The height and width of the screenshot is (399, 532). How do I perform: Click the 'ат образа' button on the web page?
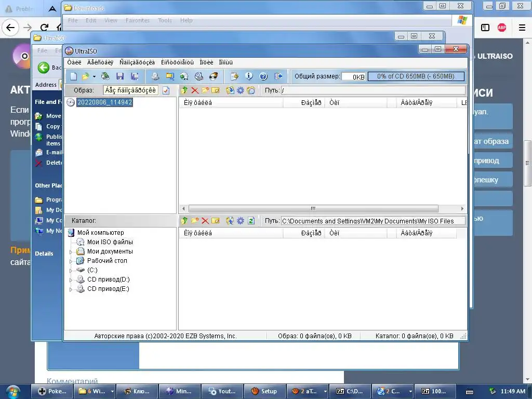coord(493,141)
